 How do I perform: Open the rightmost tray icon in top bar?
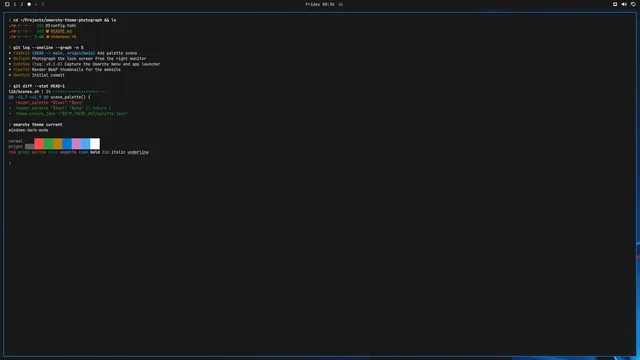tap(633, 4)
